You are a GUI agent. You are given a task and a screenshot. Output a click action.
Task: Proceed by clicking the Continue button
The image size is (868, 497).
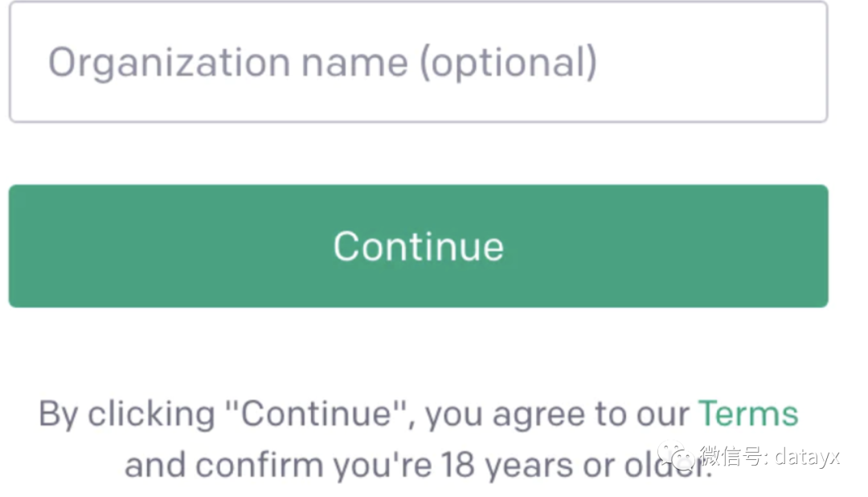click(x=419, y=246)
